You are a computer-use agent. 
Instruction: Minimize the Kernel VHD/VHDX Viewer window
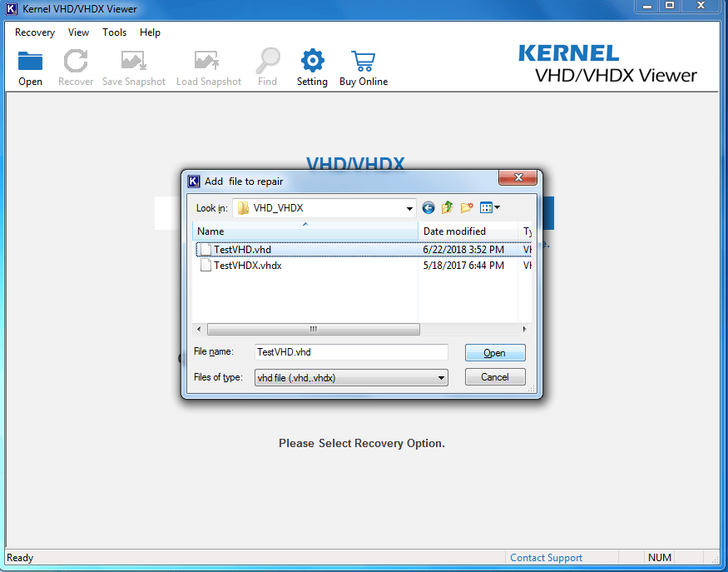click(647, 6)
